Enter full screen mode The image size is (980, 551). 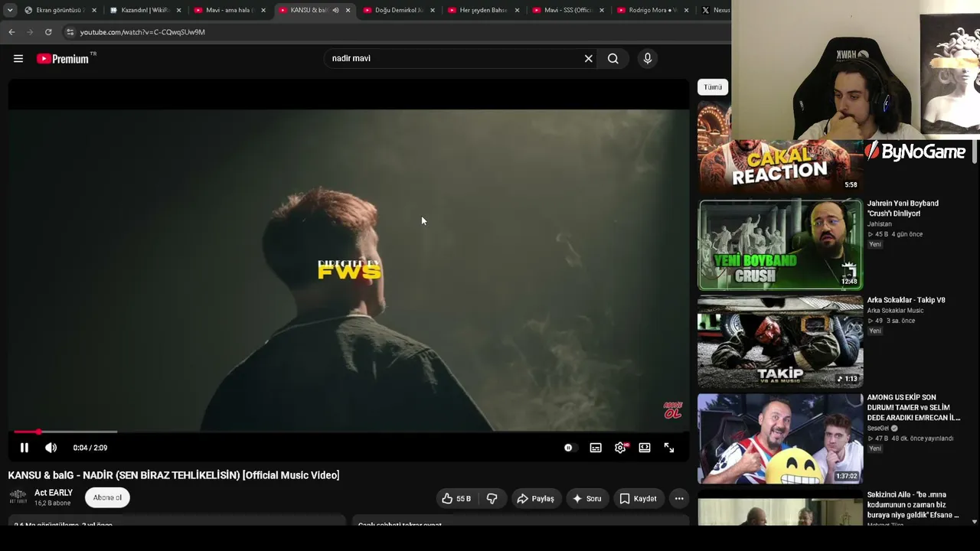point(669,448)
